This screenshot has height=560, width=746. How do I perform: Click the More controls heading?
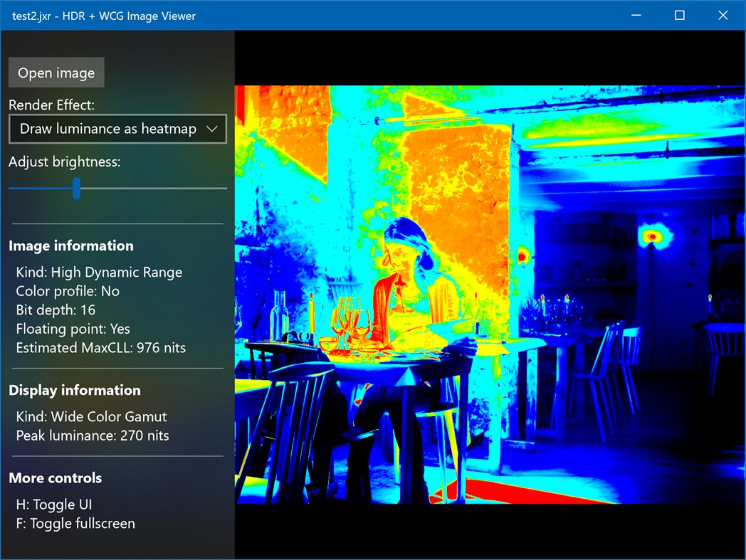[55, 477]
